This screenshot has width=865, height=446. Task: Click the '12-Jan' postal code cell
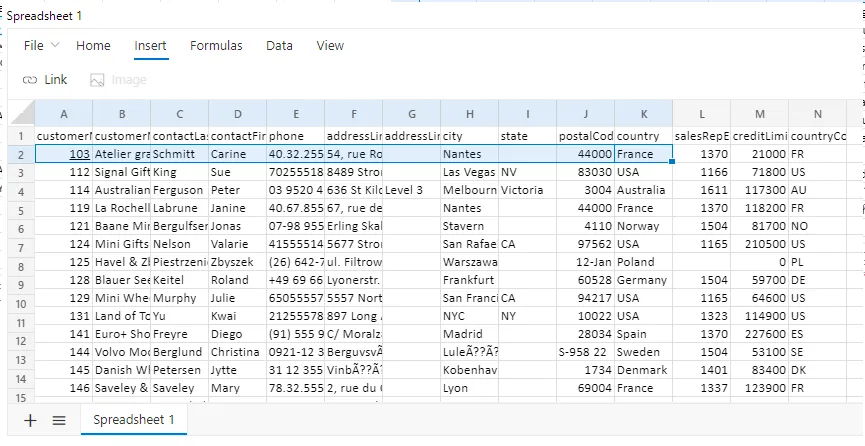click(585, 262)
